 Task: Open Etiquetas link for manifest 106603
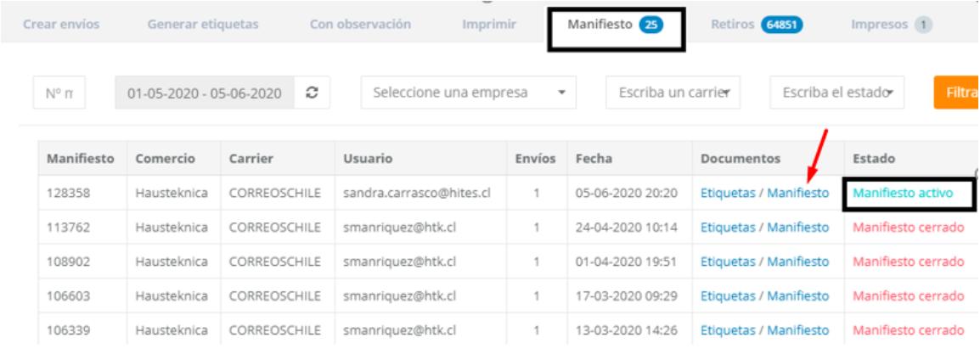[728, 296]
